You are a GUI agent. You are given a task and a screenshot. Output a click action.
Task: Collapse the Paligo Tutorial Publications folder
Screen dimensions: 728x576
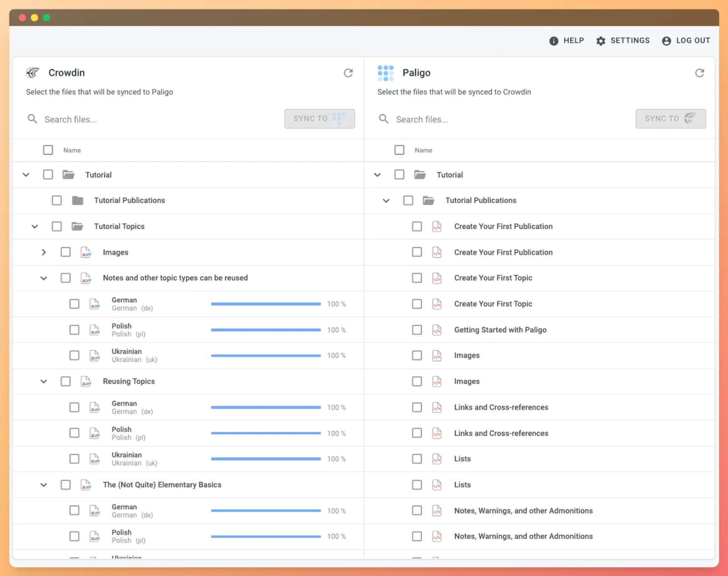tap(386, 201)
